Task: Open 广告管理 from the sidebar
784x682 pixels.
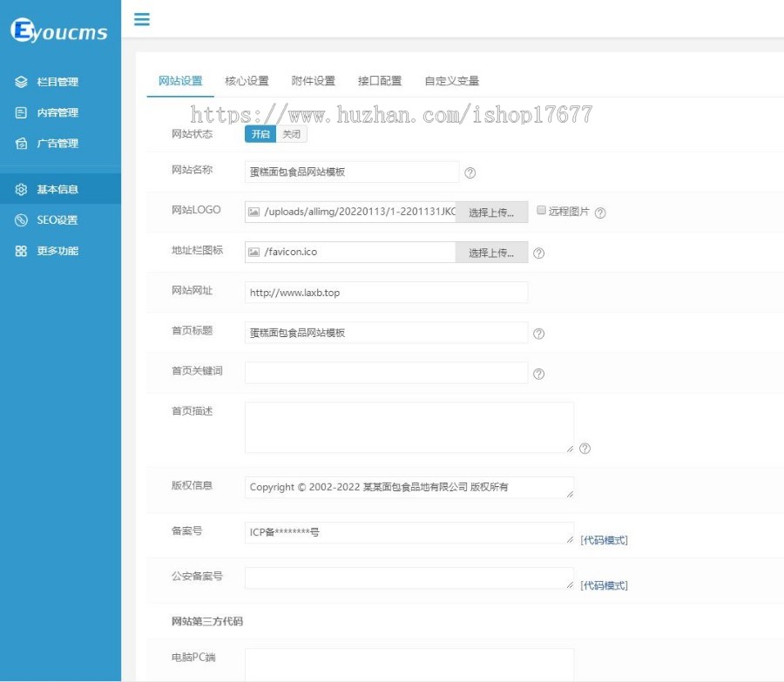Action: 60,144
